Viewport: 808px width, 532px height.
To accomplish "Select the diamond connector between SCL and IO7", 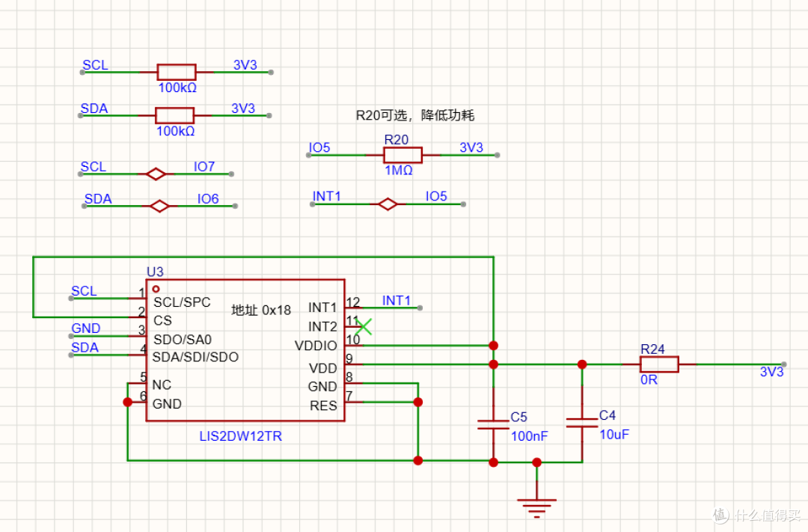I will [156, 174].
